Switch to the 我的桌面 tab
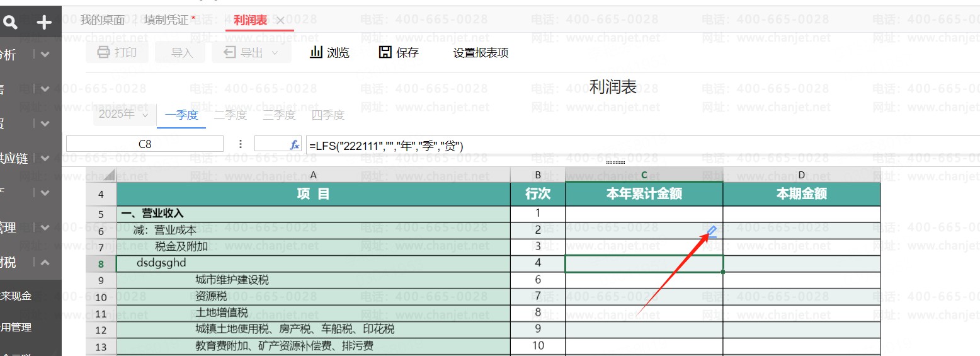Viewport: 980px width, 356px height. click(102, 20)
